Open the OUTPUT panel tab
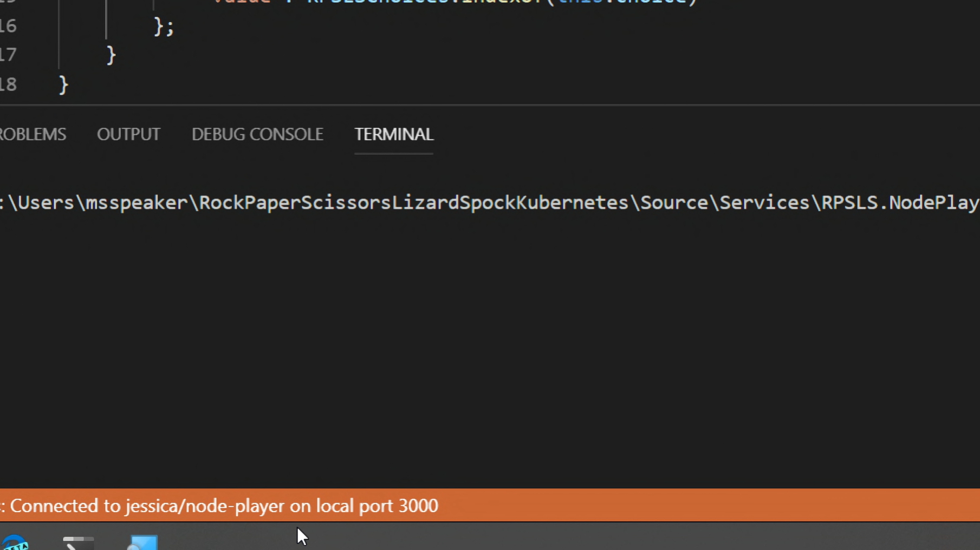 [128, 134]
